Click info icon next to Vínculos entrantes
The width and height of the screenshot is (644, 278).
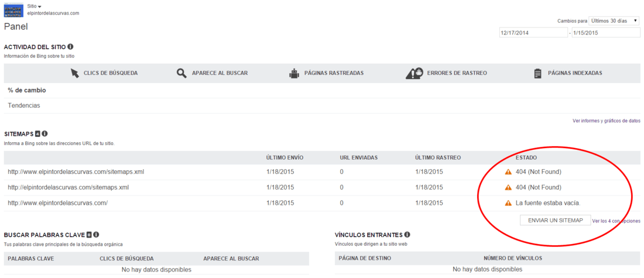[407, 235]
